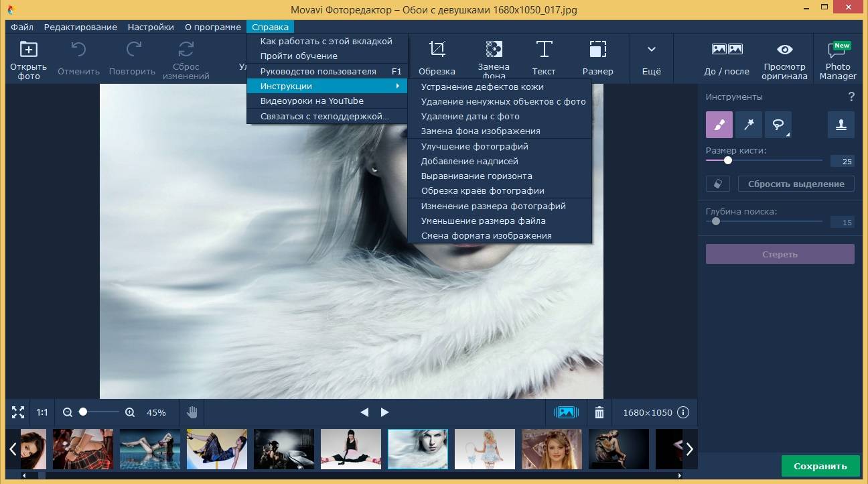Screen dimensions: 868x484
Task: Select 'Удаление ненужных объектов с фото'
Action: [500, 101]
